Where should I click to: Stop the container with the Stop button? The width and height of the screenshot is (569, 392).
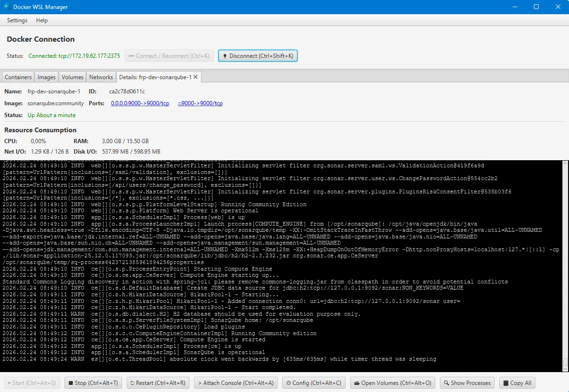[93, 383]
